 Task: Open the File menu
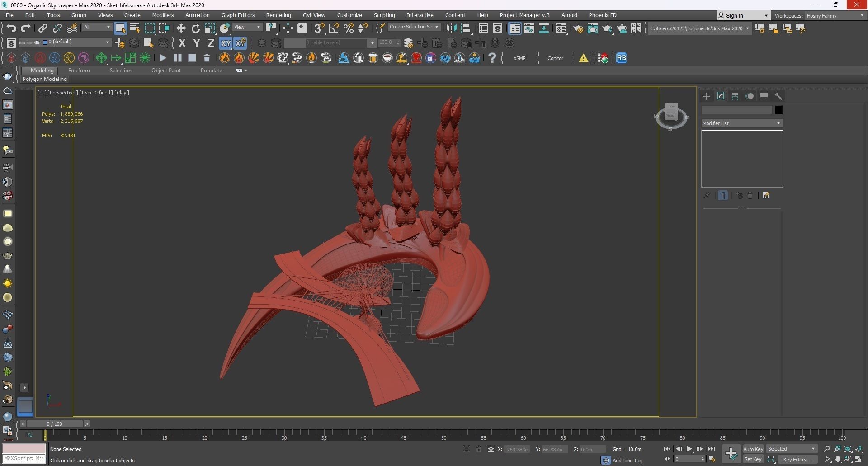(9, 15)
